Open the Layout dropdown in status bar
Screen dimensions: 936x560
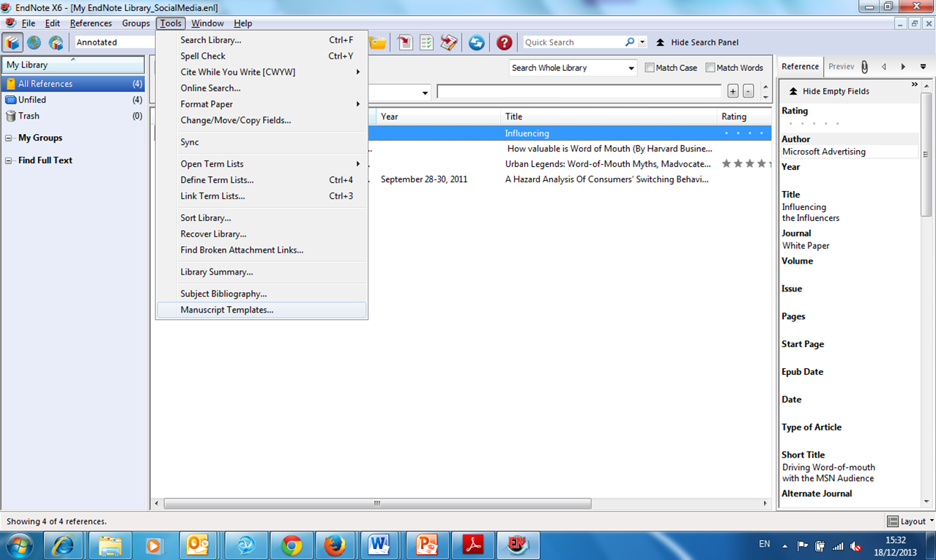[910, 521]
